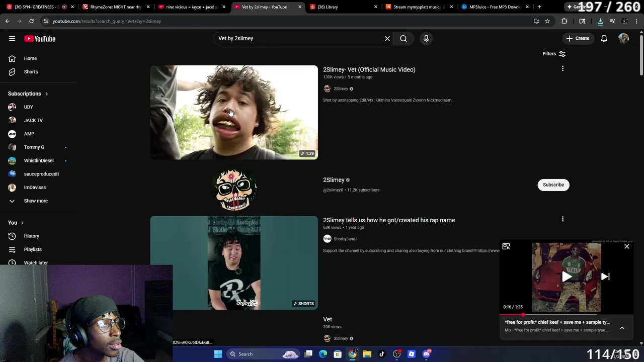The height and width of the screenshot is (362, 644).
Task: Expand the Subscriptions section chevron
Action: (47, 94)
